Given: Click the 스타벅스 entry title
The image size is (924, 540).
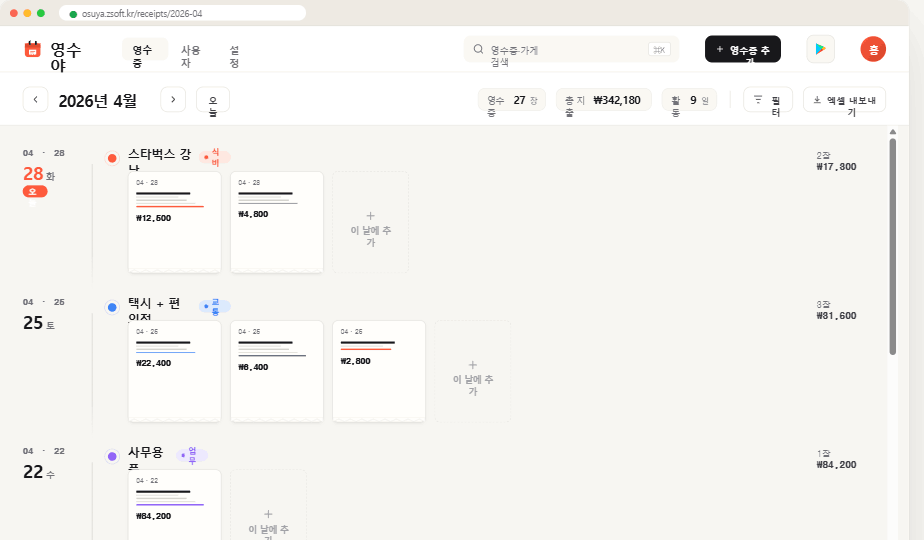Looking at the screenshot, I should click(x=160, y=158).
